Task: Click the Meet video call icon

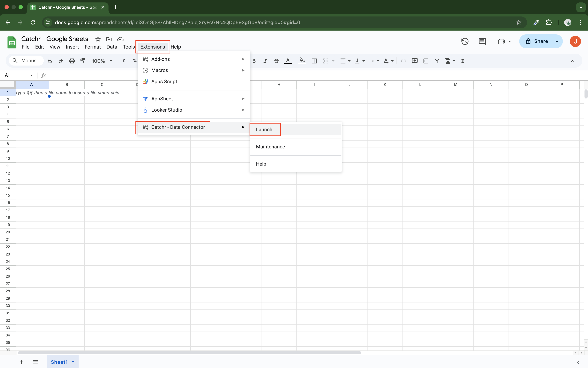Action: point(501,41)
